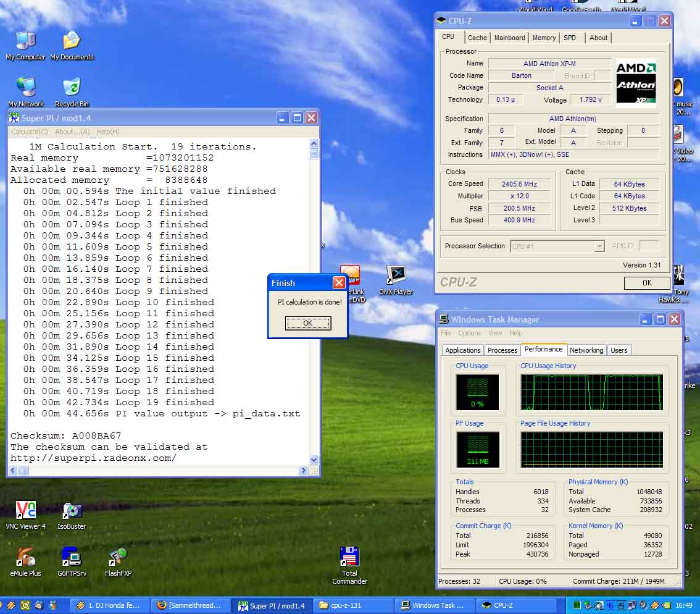The image size is (700, 614).
Task: Open the File menu in Task Manager
Action: (446, 333)
